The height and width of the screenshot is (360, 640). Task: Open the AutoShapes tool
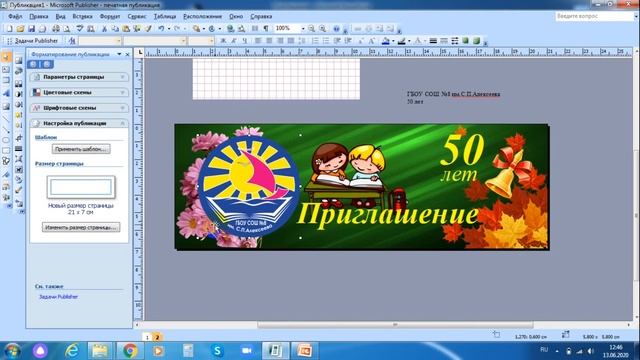pos(6,161)
